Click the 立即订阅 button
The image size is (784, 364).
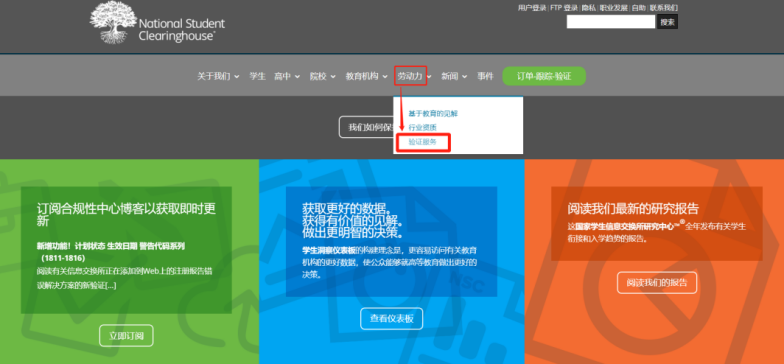(126, 336)
